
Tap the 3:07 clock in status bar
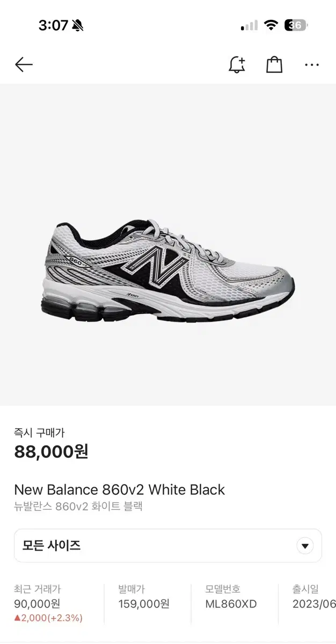coord(53,25)
